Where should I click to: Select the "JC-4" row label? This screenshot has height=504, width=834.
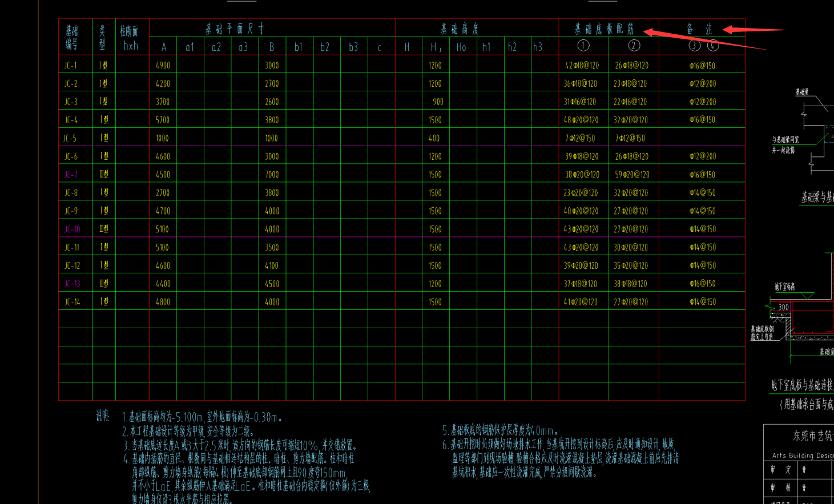(x=71, y=120)
